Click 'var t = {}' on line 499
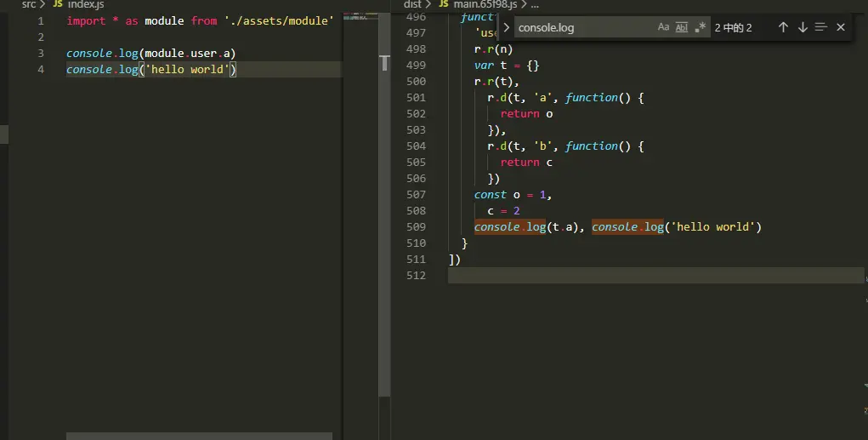Screen dimensions: 868x440 coord(507,66)
